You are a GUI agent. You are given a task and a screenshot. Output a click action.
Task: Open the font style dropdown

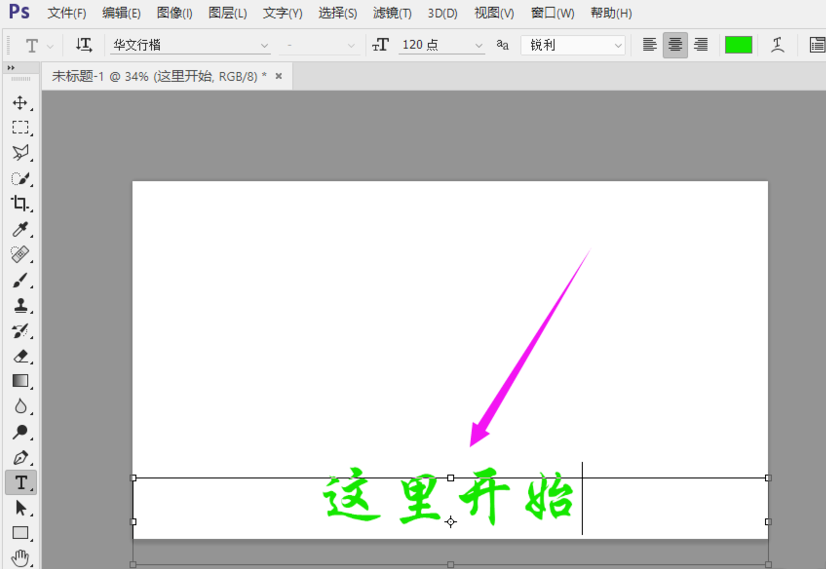click(319, 45)
